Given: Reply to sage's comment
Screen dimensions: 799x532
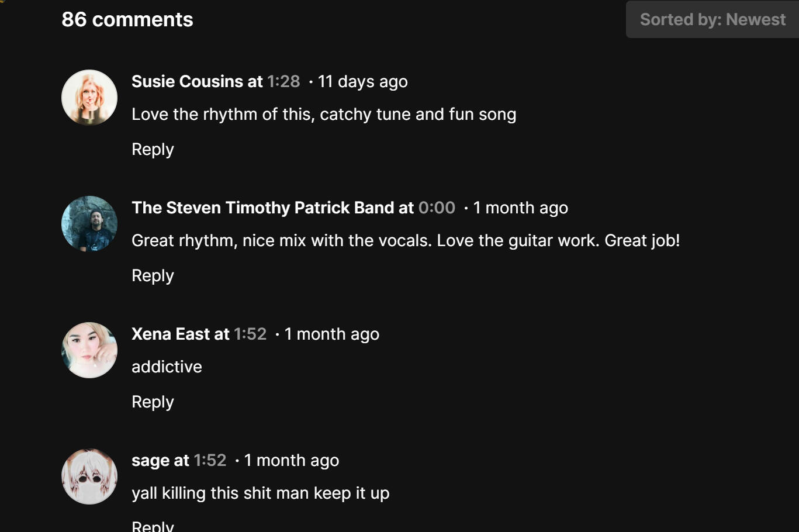Looking at the screenshot, I should (x=153, y=526).
